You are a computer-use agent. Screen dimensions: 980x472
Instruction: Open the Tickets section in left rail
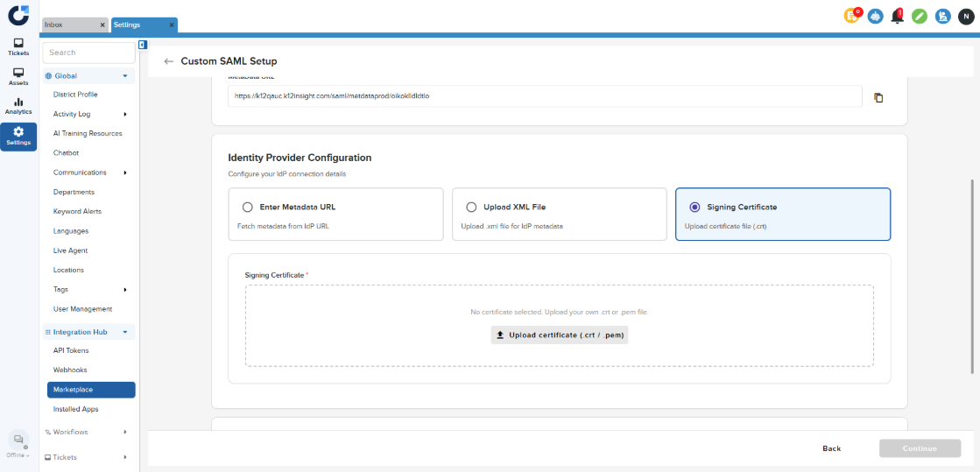click(x=18, y=46)
